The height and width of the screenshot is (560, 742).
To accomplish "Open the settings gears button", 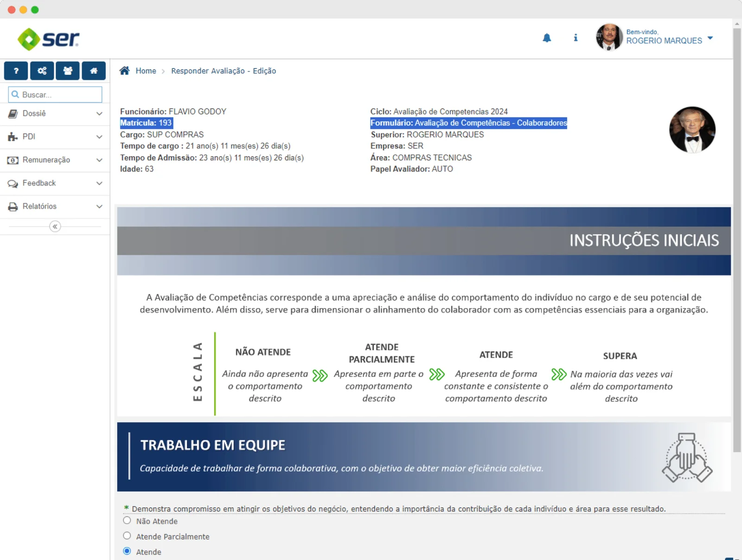I will pos(42,71).
